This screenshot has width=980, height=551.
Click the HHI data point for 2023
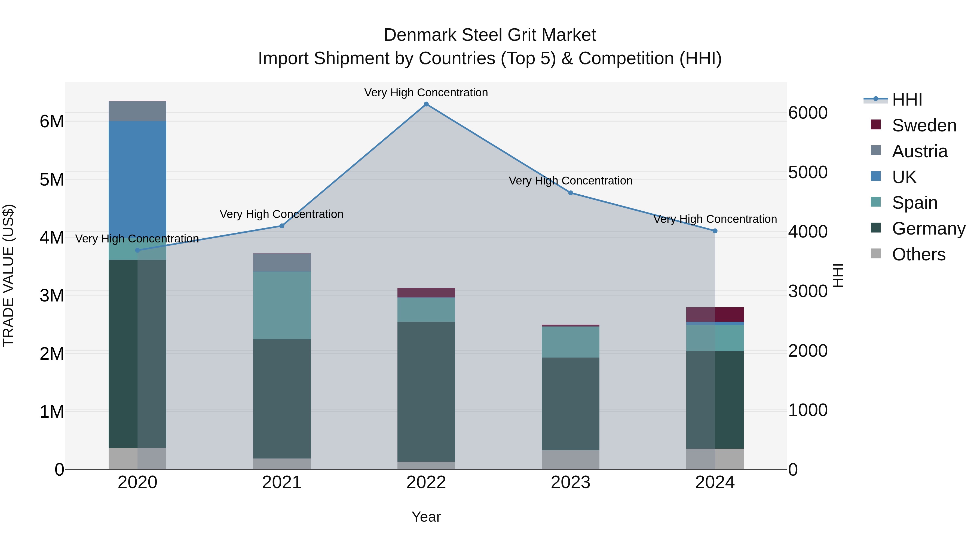click(x=571, y=193)
